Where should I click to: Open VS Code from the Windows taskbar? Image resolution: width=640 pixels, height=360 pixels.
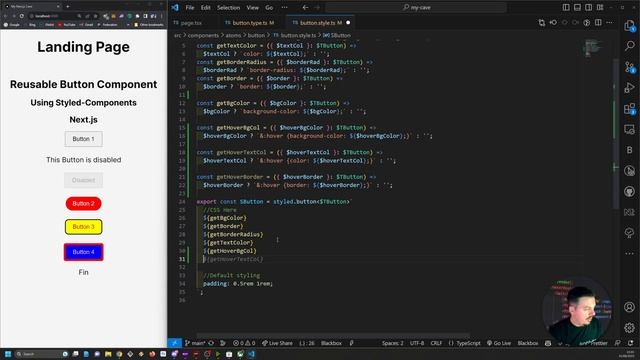tap(251, 354)
